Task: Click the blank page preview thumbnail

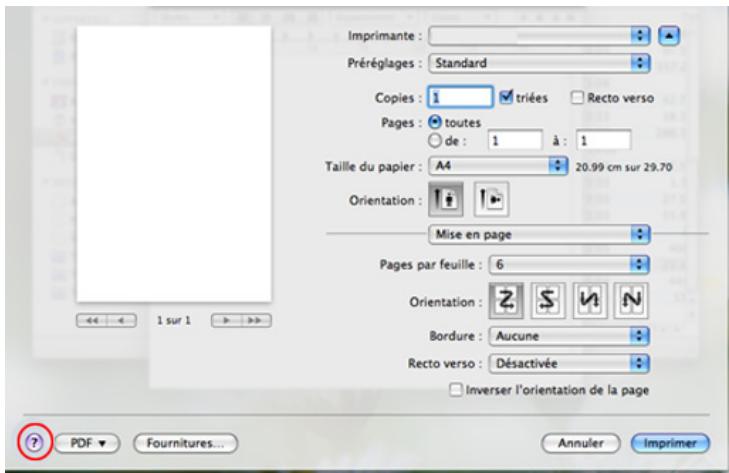Action: (174, 164)
